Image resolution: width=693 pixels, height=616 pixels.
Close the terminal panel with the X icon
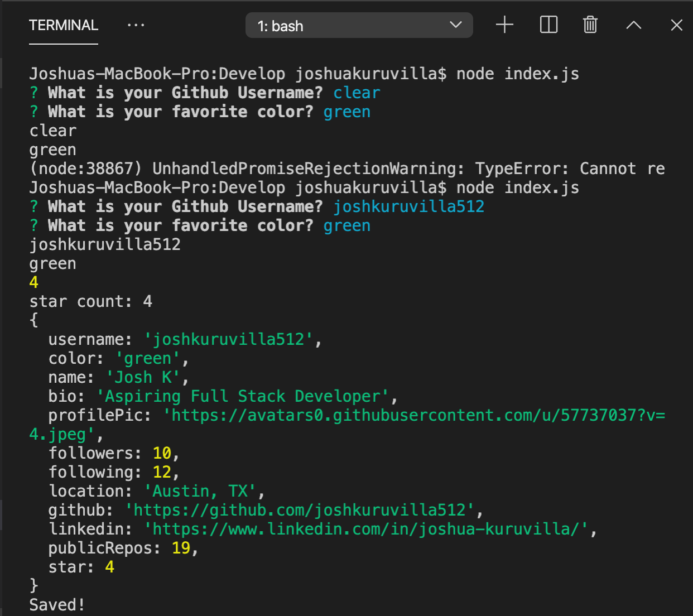(x=676, y=25)
